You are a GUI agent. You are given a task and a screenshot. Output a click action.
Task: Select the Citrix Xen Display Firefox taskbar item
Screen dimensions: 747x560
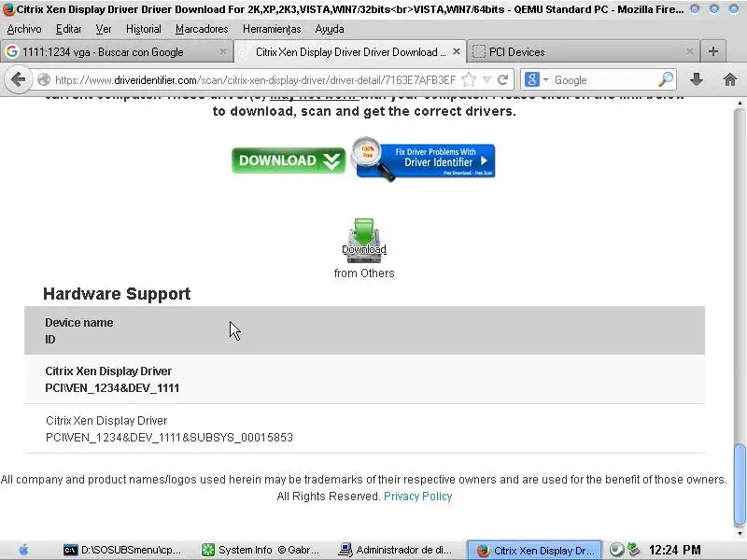coord(535,551)
